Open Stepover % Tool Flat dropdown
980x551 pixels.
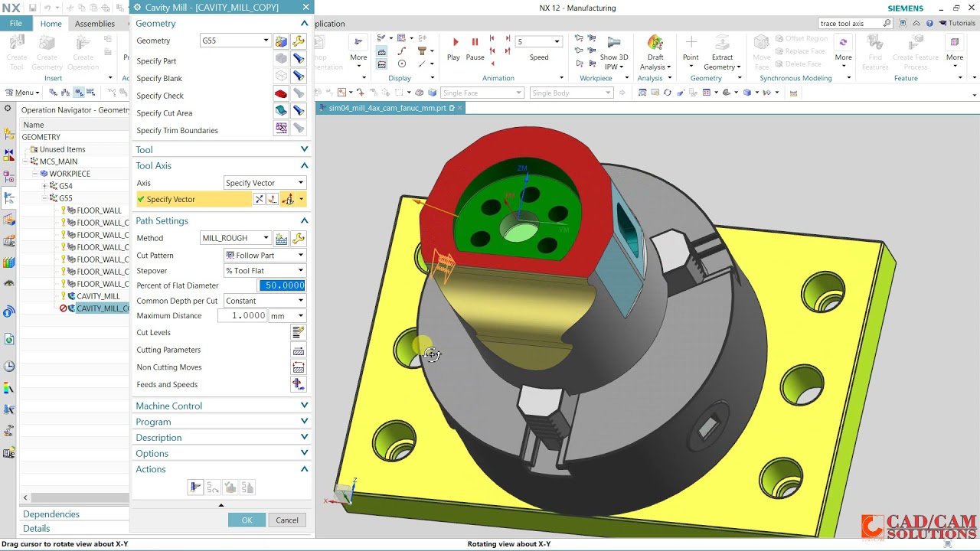(x=300, y=271)
